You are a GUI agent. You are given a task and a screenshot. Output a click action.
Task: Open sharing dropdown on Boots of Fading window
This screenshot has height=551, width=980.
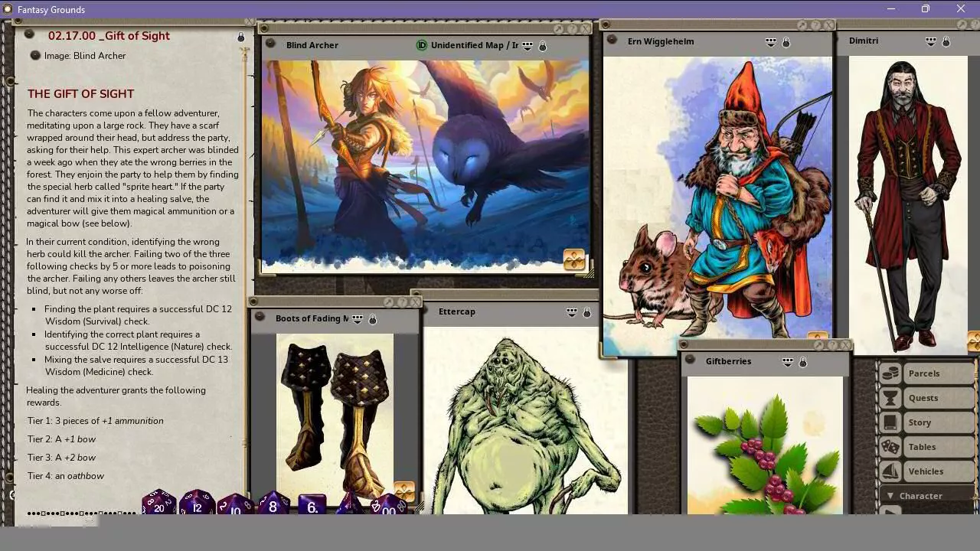click(358, 319)
